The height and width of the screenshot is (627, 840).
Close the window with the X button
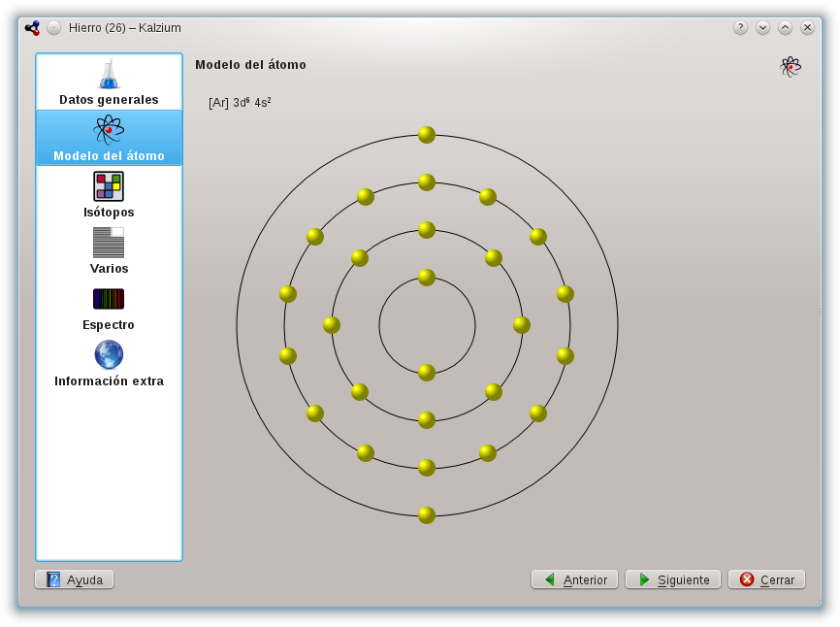(x=808, y=27)
